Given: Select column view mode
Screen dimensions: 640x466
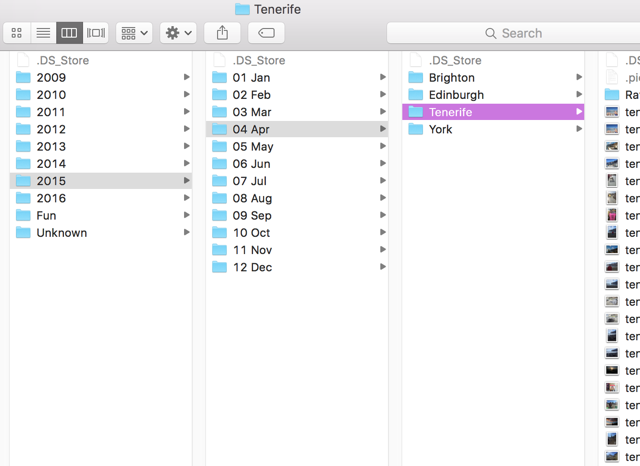Looking at the screenshot, I should coord(69,33).
